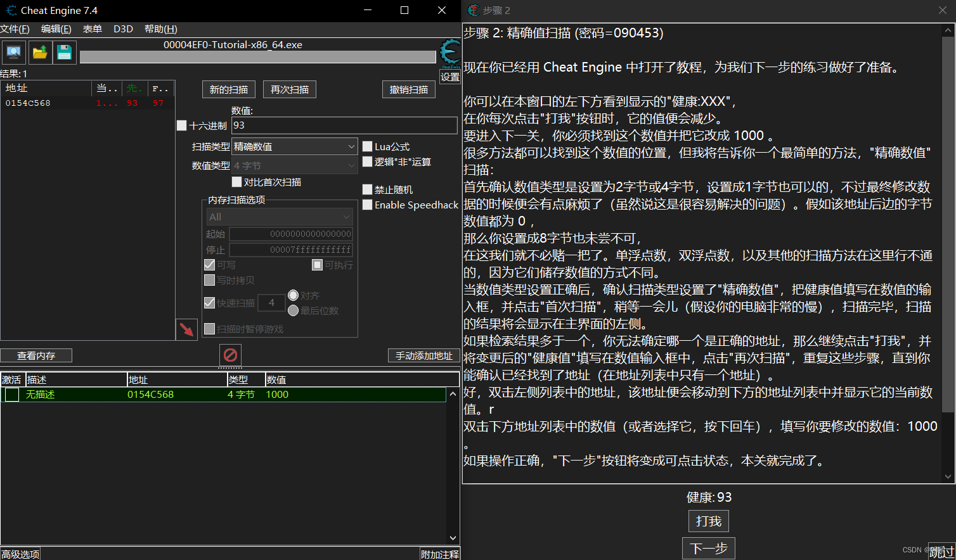Activate the 无描述 address entry checkbox
Image resolution: width=956 pixels, height=560 pixels.
pos(12,395)
